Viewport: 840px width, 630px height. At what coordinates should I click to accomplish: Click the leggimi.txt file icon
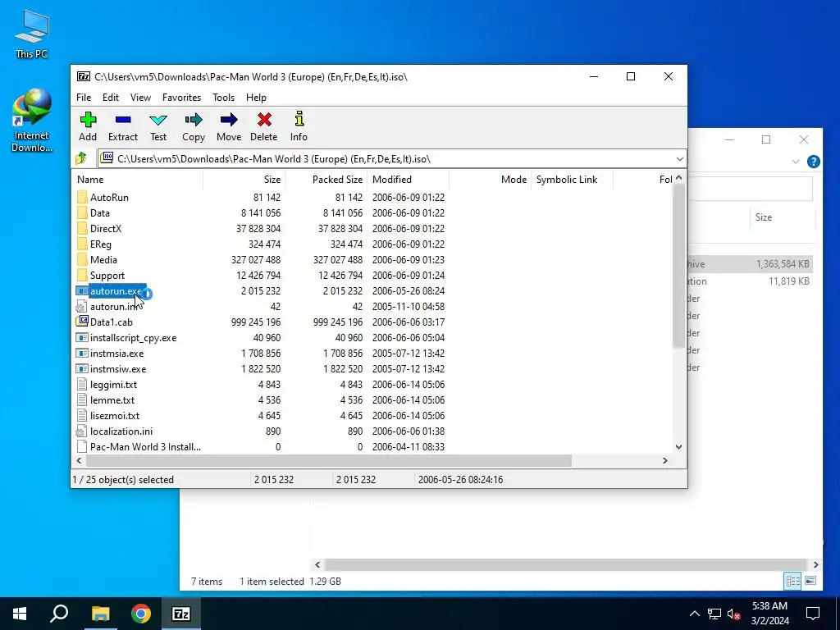(82, 384)
